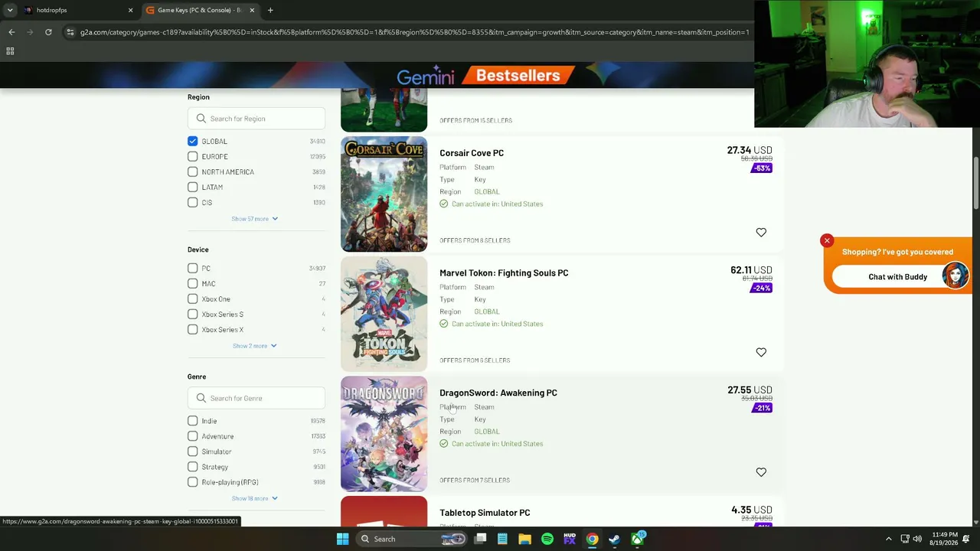Wishlist Marvel Tokon: Fighting Souls PC
This screenshot has width=980, height=551.
(761, 352)
